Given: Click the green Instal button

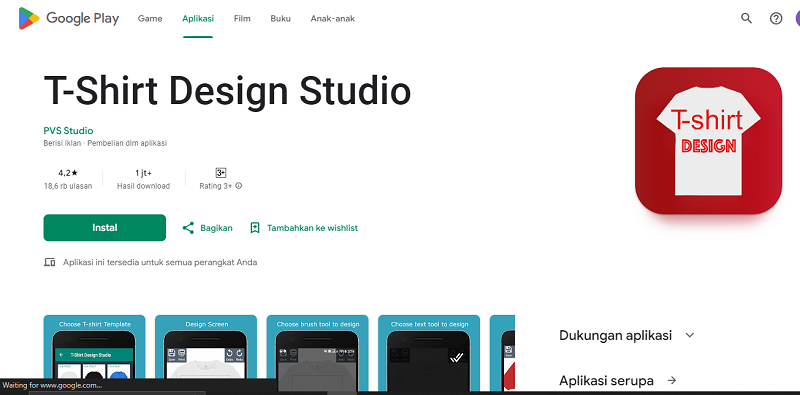Looking at the screenshot, I should tap(105, 228).
